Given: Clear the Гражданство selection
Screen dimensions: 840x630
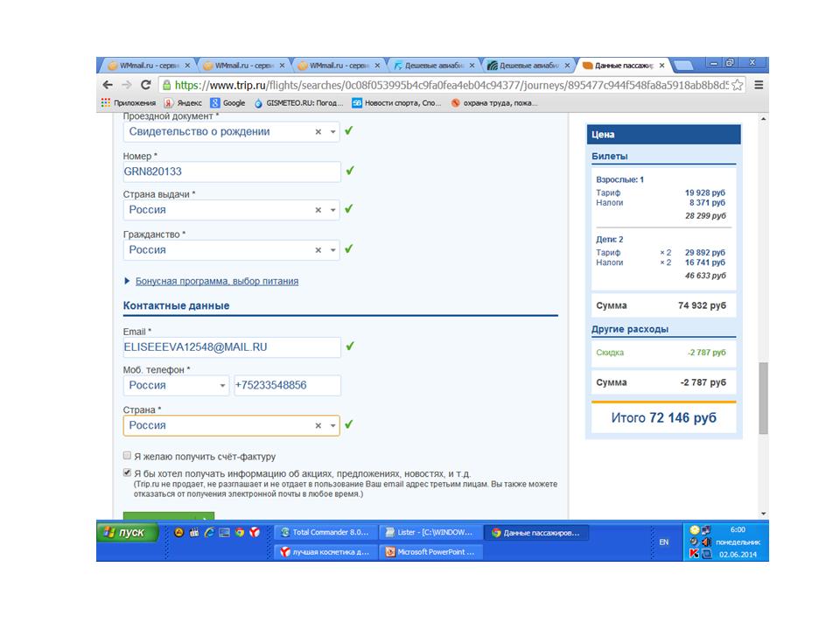Looking at the screenshot, I should 318,250.
